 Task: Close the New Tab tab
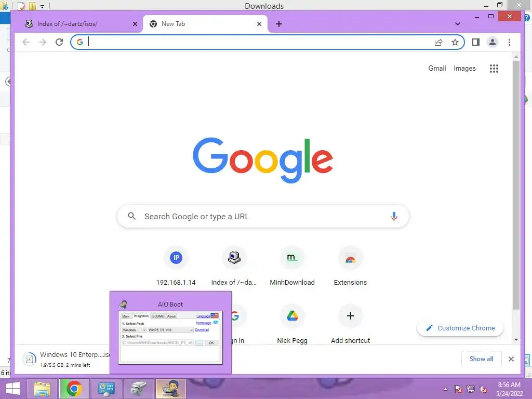pos(259,24)
